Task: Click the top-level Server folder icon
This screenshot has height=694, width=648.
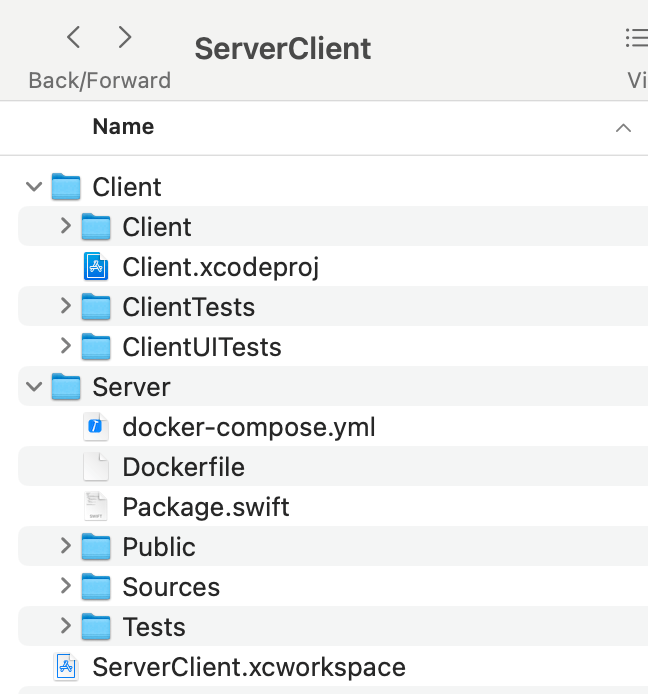Action: (66, 387)
